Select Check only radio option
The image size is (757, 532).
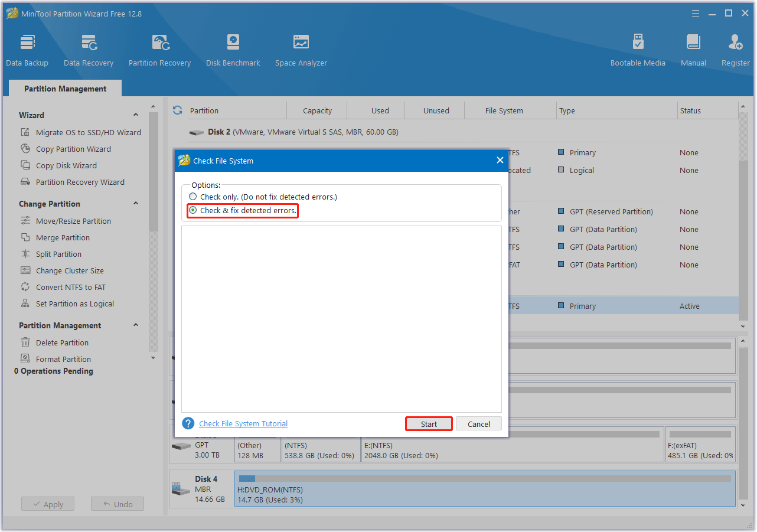[x=192, y=197]
